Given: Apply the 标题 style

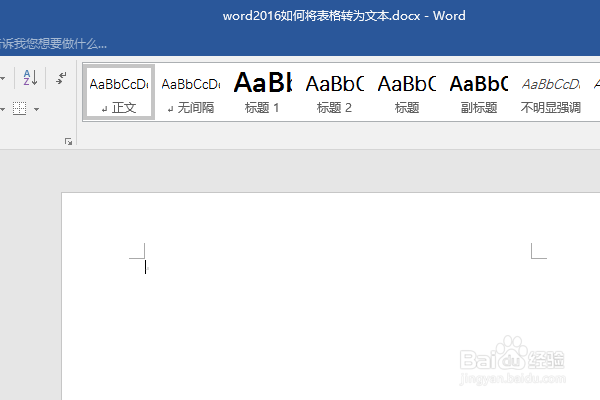Looking at the screenshot, I should [x=407, y=92].
